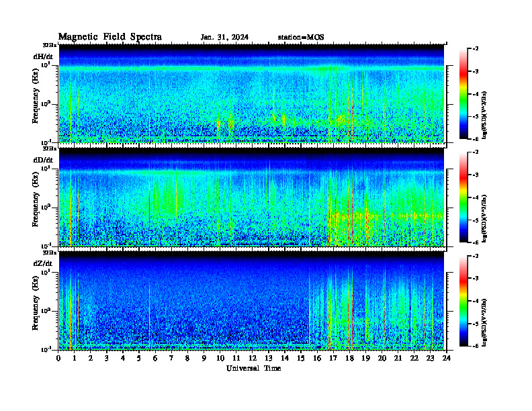Click the 10^0 frequency tick of dD/dt panel
The width and height of the screenshot is (532, 411).
[46, 208]
